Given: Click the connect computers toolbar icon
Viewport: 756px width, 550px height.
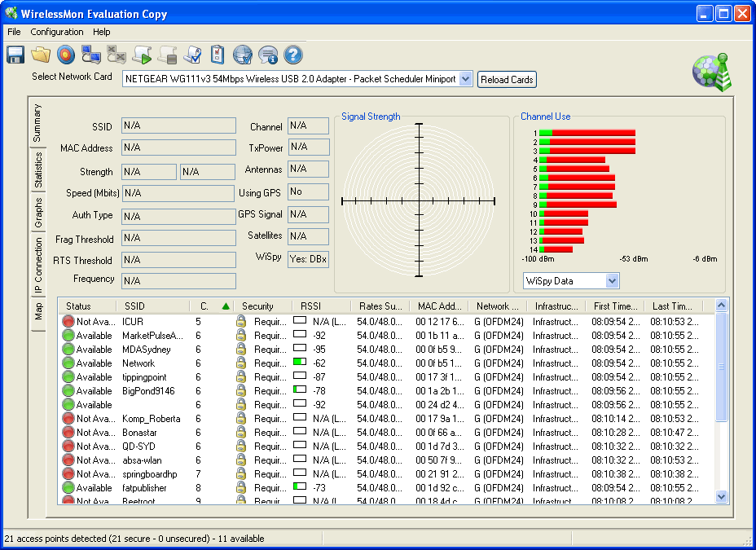Looking at the screenshot, I should pos(91,55).
